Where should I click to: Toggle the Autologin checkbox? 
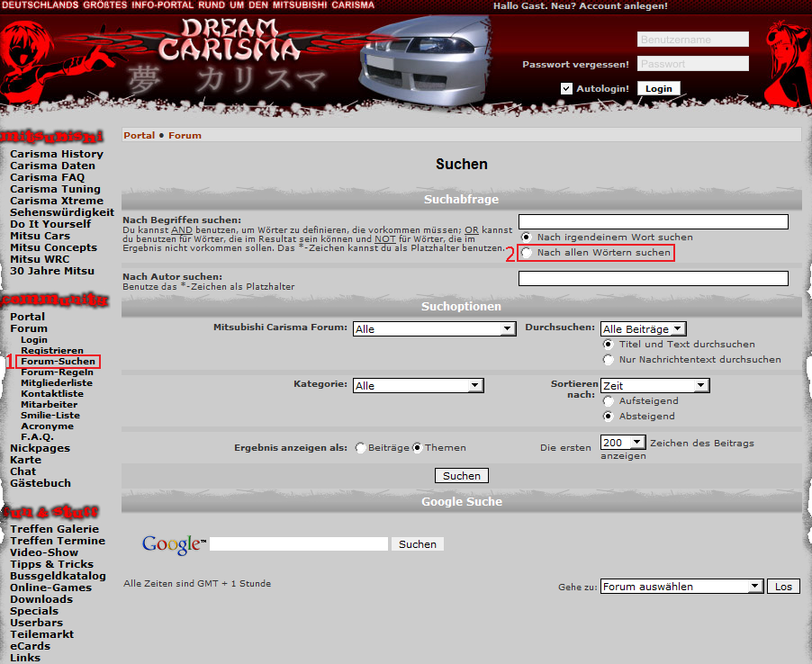[566, 88]
